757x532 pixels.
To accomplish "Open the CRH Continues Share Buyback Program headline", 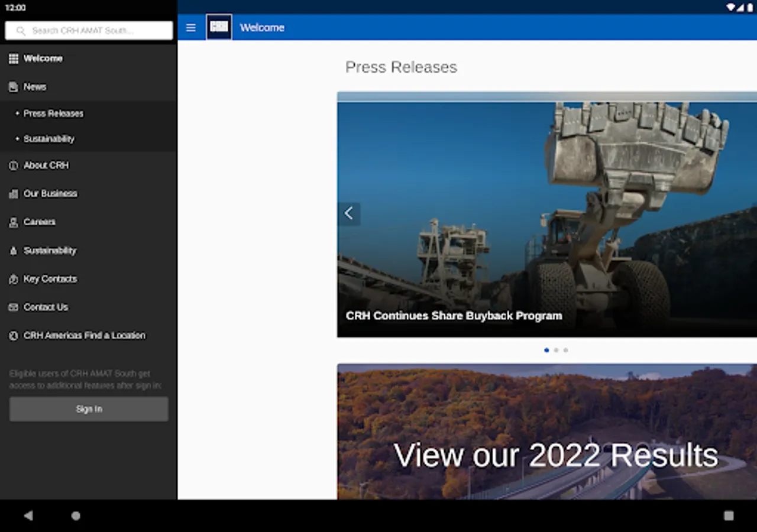I will [454, 316].
